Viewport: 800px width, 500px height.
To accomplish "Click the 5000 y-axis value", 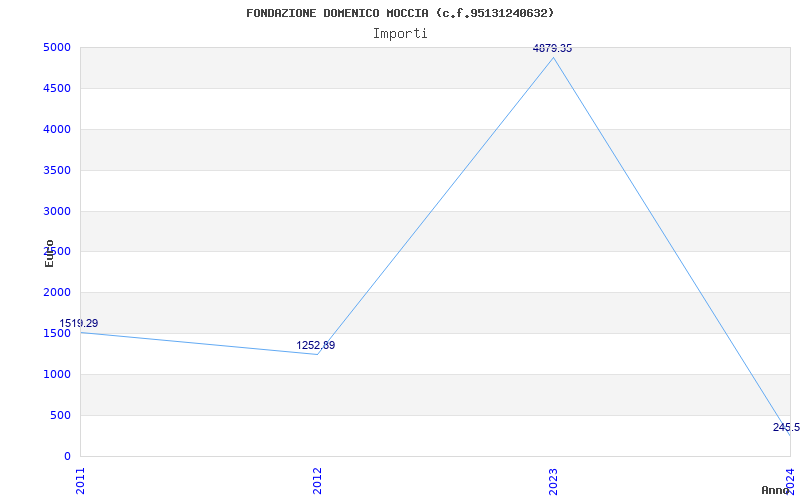I will click(57, 48).
